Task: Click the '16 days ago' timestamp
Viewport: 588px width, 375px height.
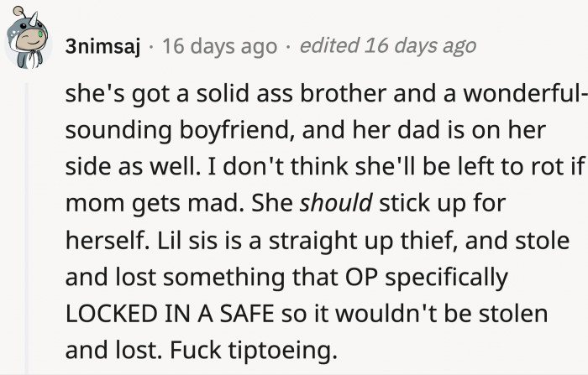Action: pyautogui.click(x=219, y=46)
